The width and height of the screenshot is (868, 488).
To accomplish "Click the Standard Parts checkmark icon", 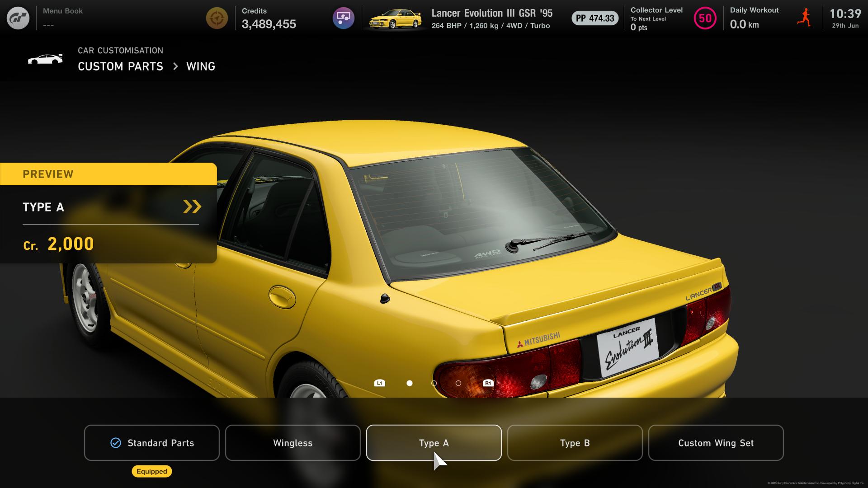I will pyautogui.click(x=116, y=443).
